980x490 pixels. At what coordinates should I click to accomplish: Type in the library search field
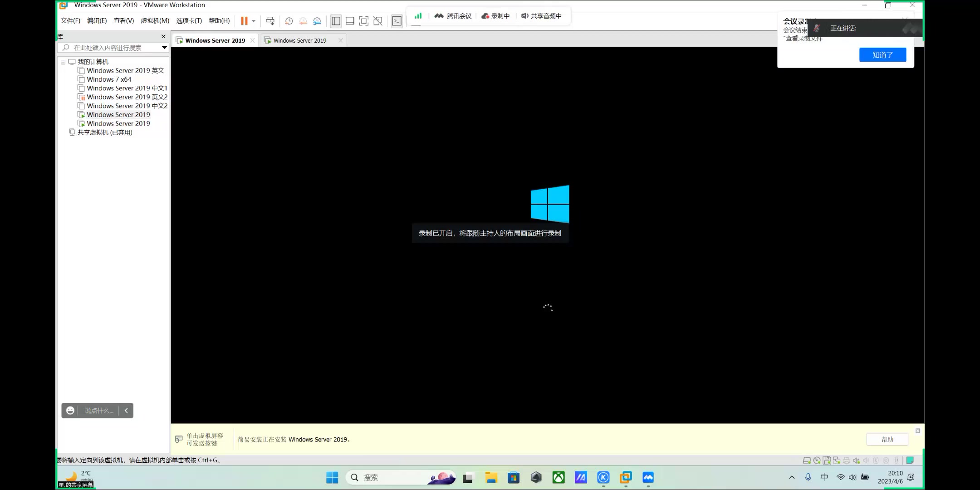coord(113,48)
